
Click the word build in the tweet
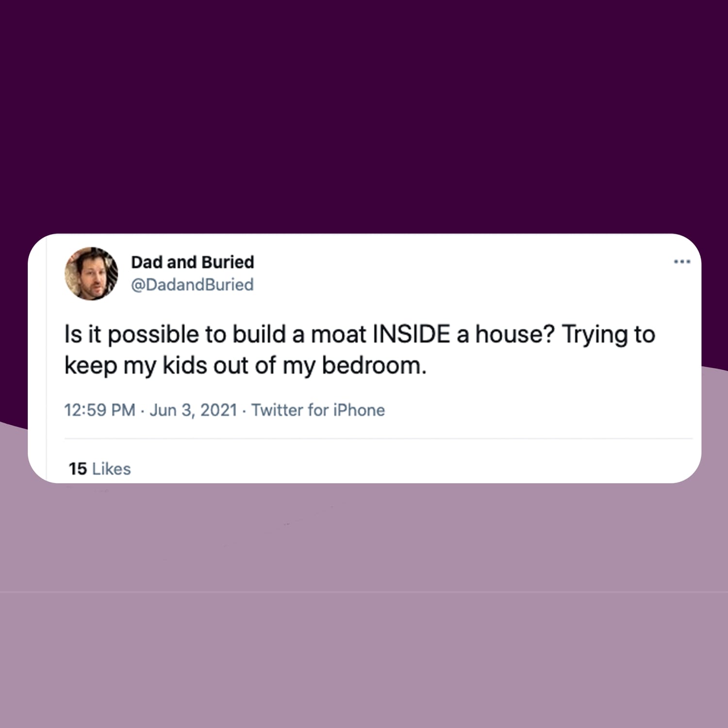tap(259, 334)
